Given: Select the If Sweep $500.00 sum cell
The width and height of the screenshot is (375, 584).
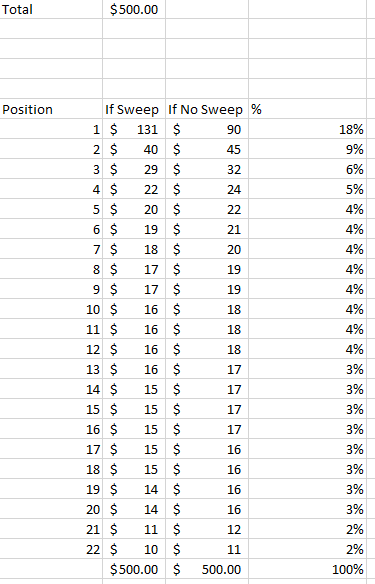Looking at the screenshot, I should pyautogui.click(x=134, y=569).
